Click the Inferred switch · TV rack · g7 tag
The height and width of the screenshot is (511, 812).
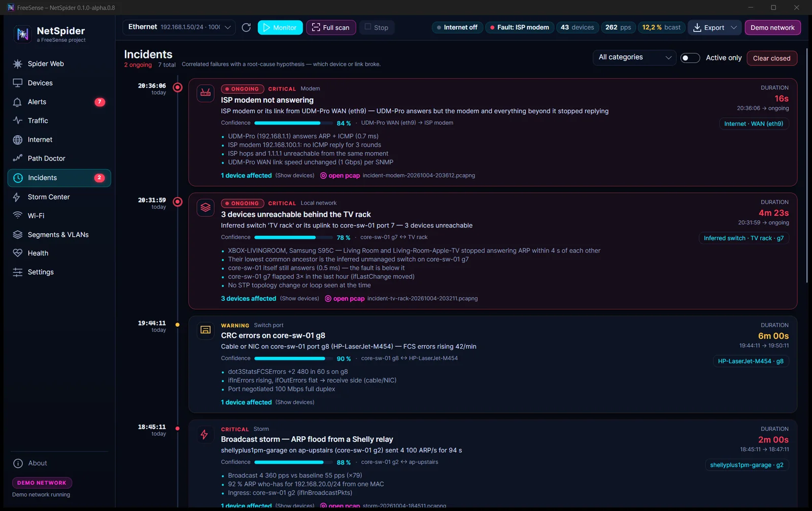pyautogui.click(x=743, y=238)
